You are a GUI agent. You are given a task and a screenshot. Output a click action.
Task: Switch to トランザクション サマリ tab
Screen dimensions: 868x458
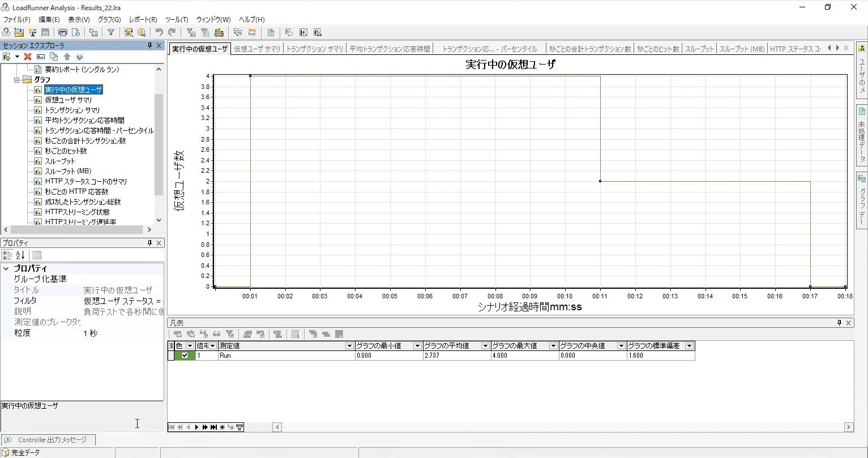click(315, 49)
